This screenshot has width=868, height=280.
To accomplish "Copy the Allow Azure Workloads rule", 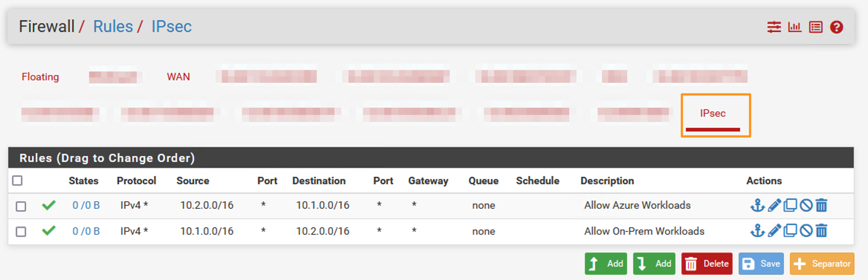I will 790,205.
